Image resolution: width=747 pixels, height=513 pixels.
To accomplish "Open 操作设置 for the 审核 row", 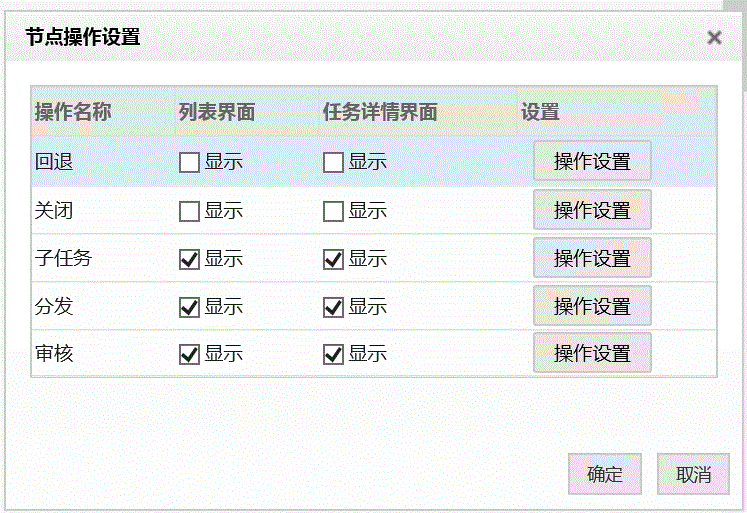I will [592, 353].
